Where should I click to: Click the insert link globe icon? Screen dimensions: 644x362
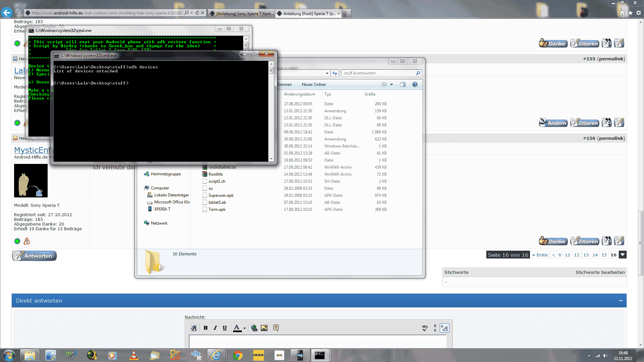pos(254,328)
